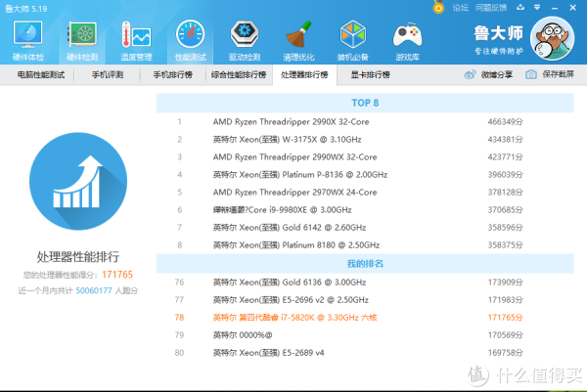
Task: Open the 手机排行榜 tab
Action: pyautogui.click(x=173, y=74)
